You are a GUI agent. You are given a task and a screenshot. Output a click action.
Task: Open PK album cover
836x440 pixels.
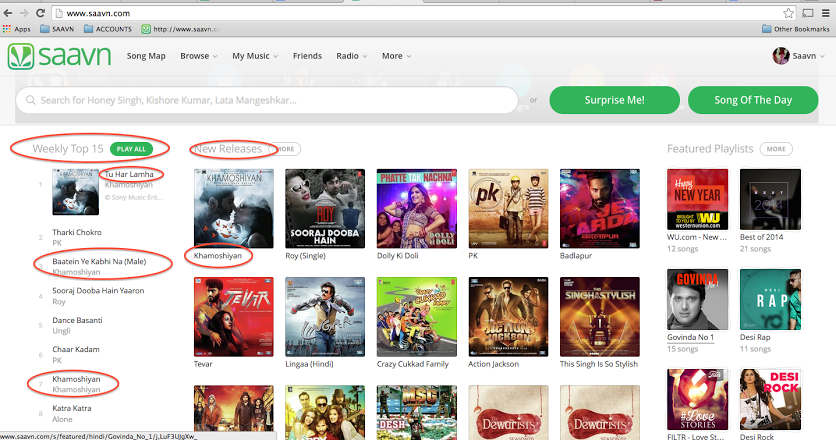pos(508,209)
